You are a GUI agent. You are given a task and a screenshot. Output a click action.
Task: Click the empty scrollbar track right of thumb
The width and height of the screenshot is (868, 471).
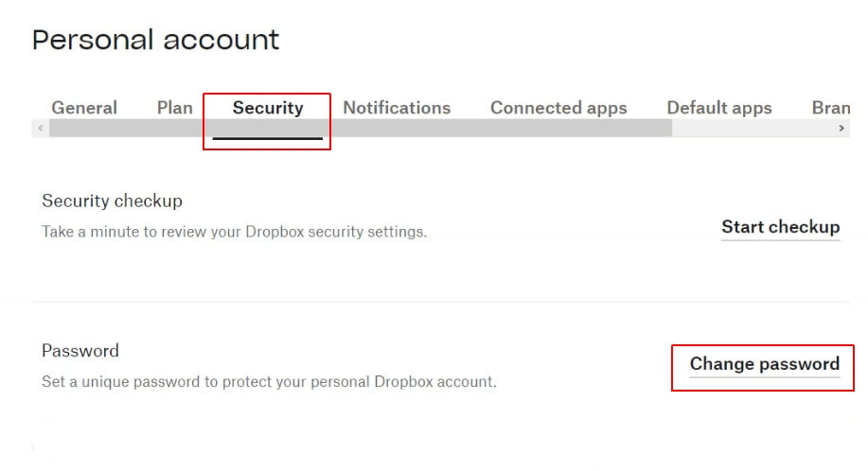pyautogui.click(x=753, y=128)
